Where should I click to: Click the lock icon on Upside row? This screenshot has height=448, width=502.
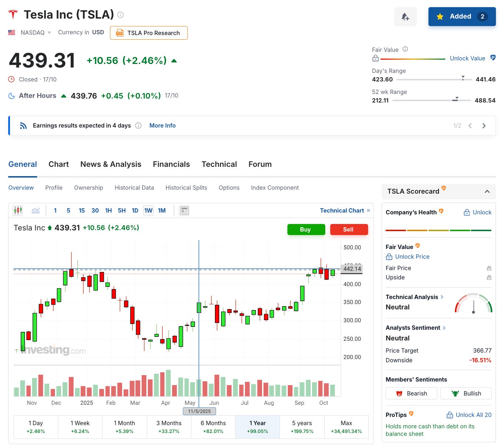489,277
